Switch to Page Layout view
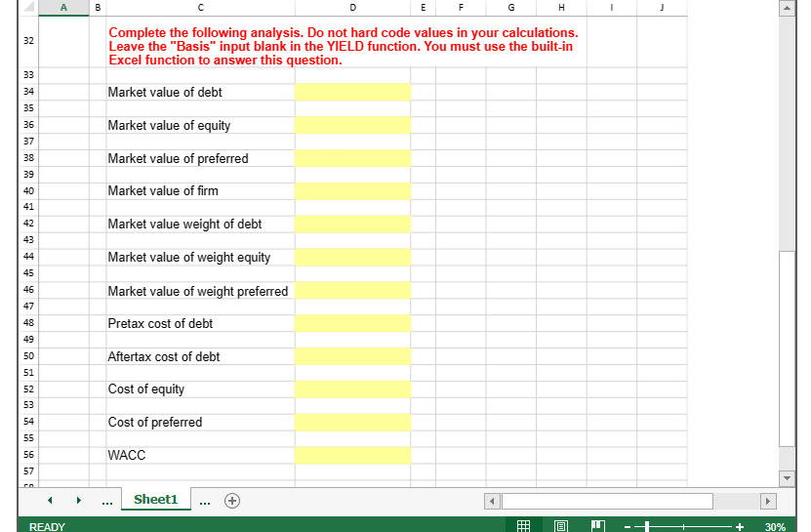The width and height of the screenshot is (811, 532). (560, 526)
